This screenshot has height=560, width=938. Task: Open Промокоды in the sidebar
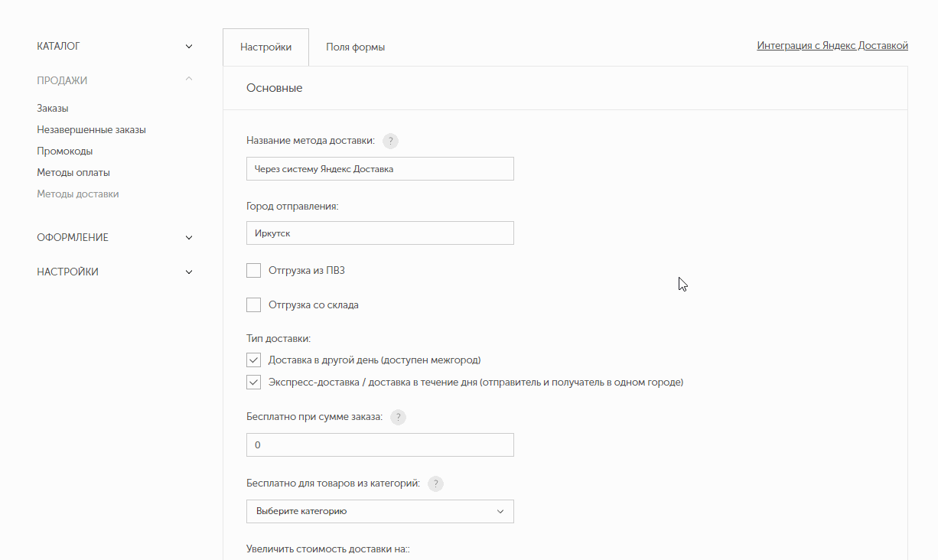click(x=65, y=151)
